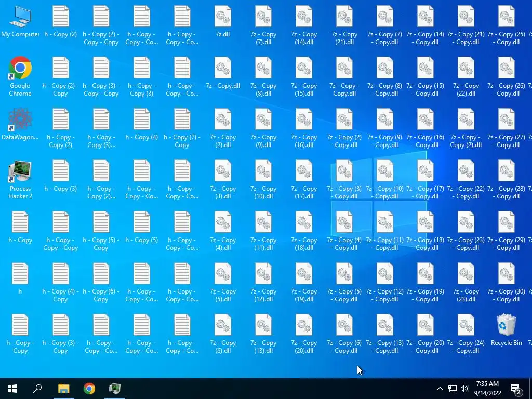Select the '7z - Copy (16).dll' file
The image size is (532, 399).
(303, 128)
